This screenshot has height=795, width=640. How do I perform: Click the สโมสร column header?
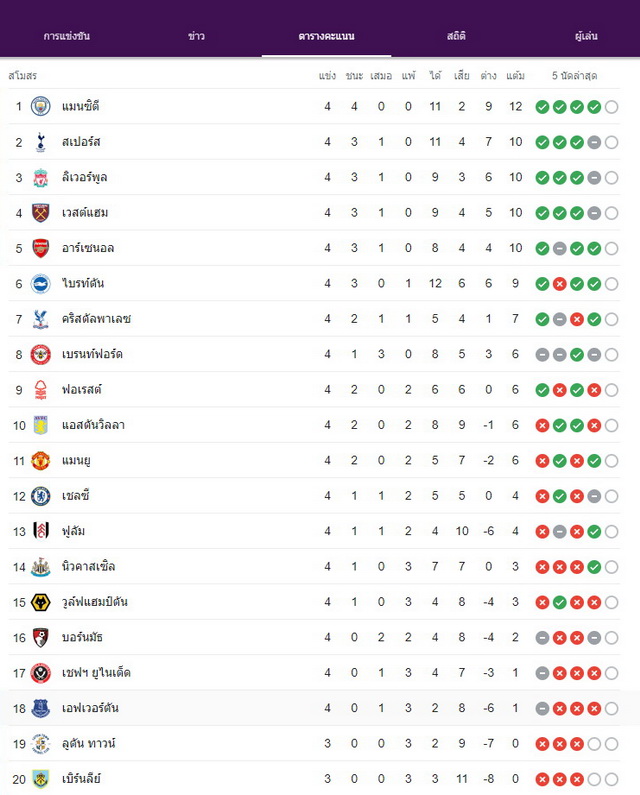point(22,76)
